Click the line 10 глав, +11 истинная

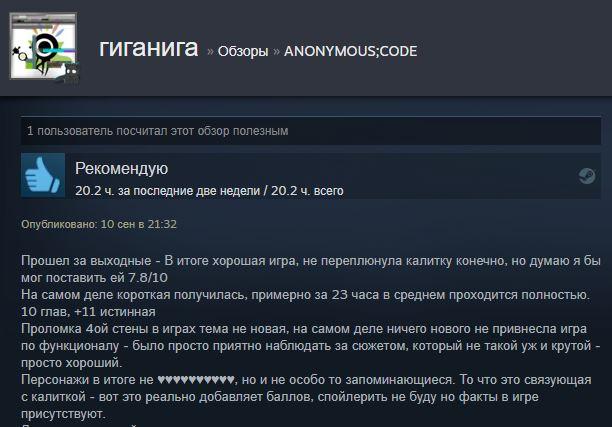tap(88, 312)
